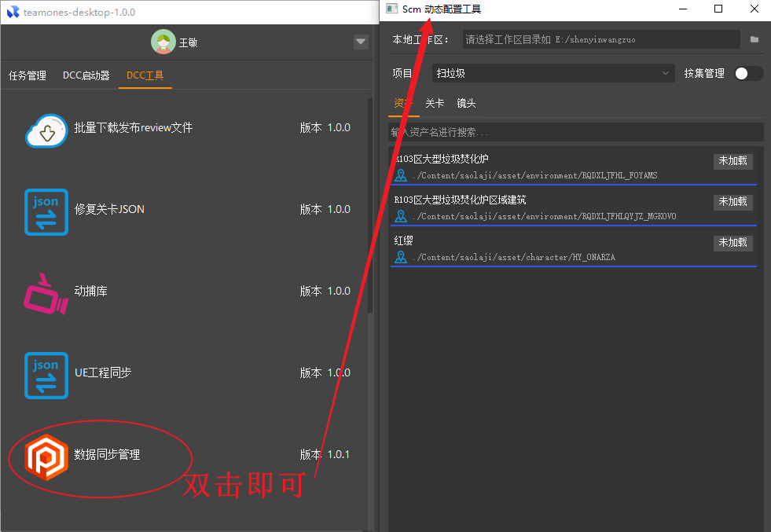Toggle the 按集管理 switch
The width and height of the screenshot is (771, 532).
click(748, 73)
